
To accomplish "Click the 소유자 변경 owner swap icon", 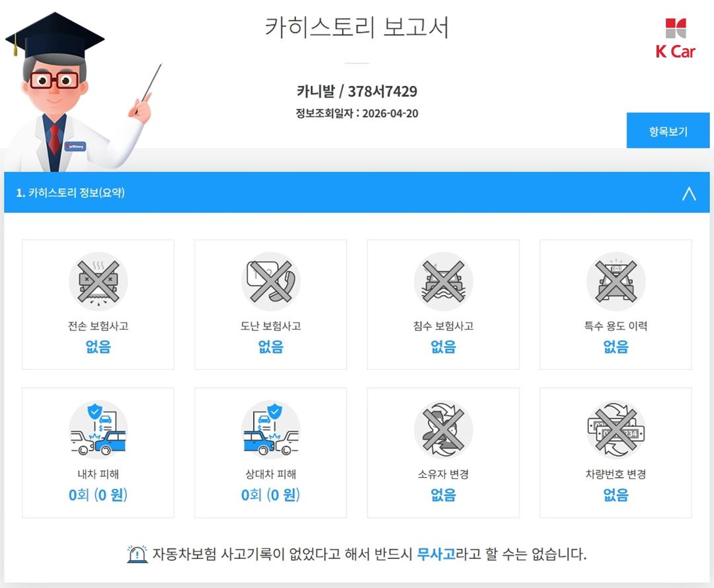I will pos(443,429).
